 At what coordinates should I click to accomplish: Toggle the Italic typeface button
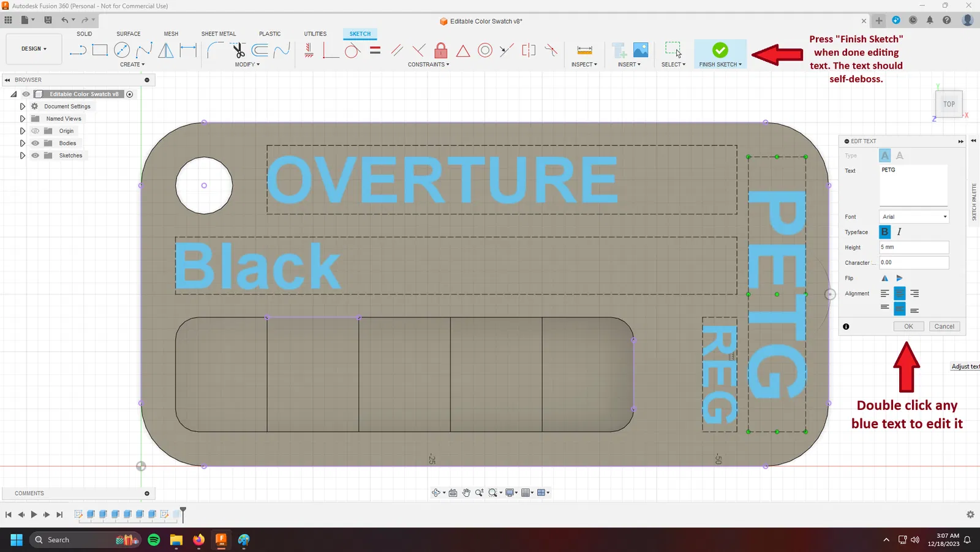(x=899, y=232)
